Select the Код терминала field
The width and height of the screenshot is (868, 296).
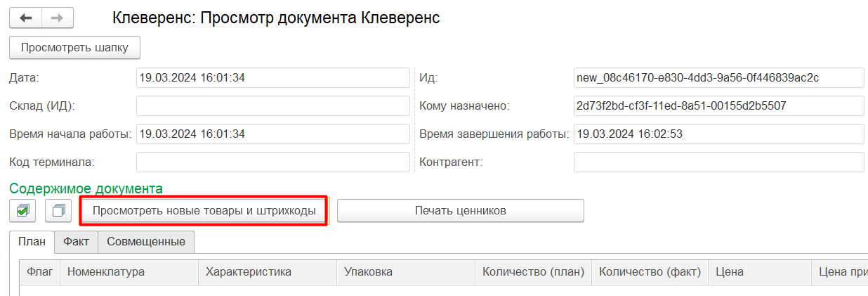(272, 162)
